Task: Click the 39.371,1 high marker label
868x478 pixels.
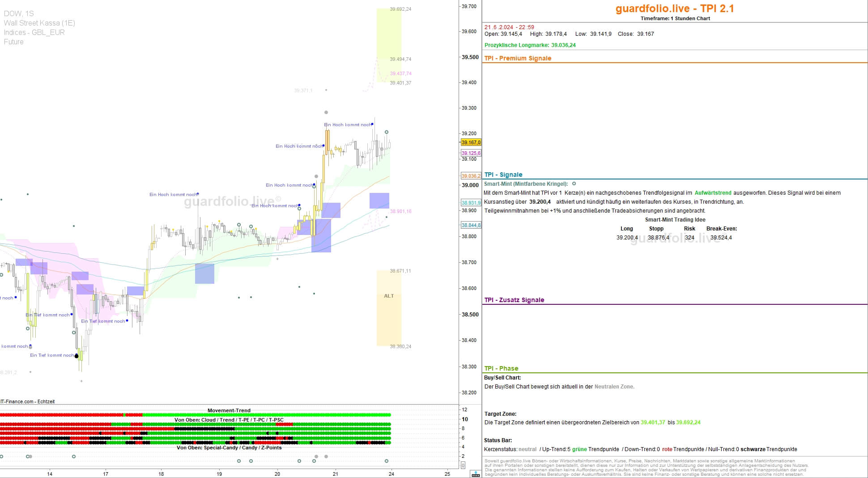Action: 303,90
